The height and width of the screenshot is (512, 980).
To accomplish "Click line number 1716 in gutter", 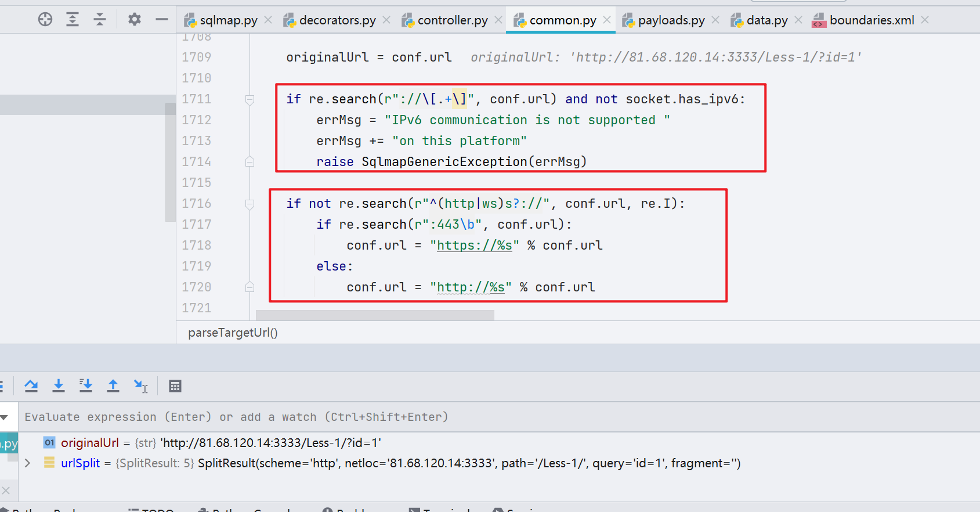I will pyautogui.click(x=197, y=204).
